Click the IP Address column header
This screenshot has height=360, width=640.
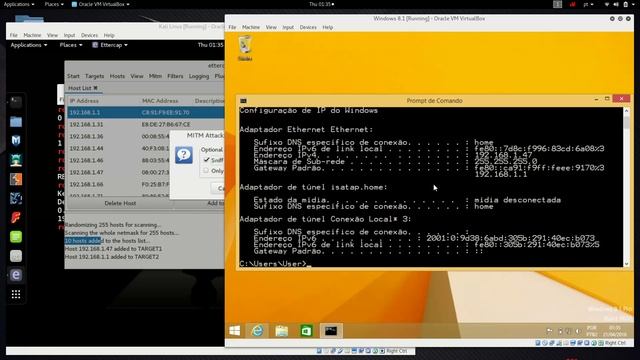84,101
